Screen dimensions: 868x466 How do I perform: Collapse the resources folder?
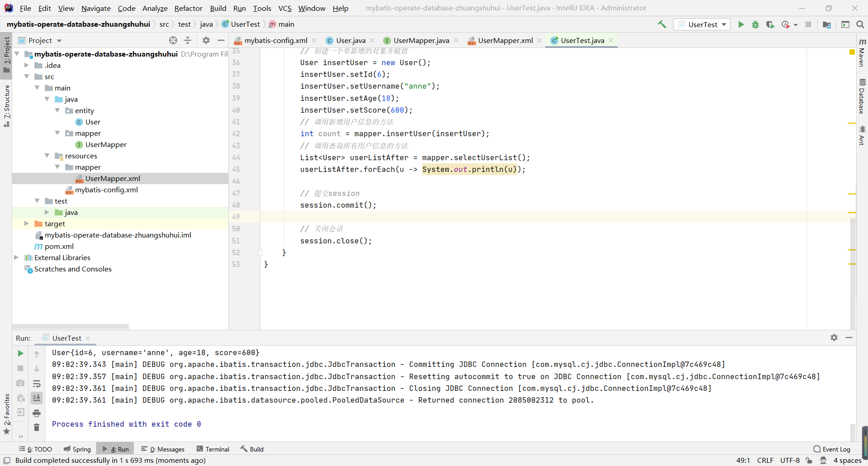pos(47,156)
